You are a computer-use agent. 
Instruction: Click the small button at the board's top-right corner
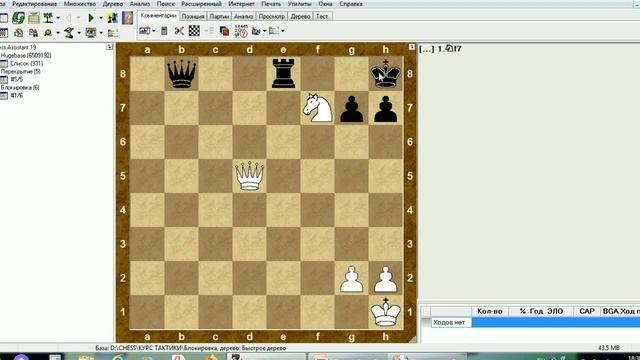click(411, 47)
